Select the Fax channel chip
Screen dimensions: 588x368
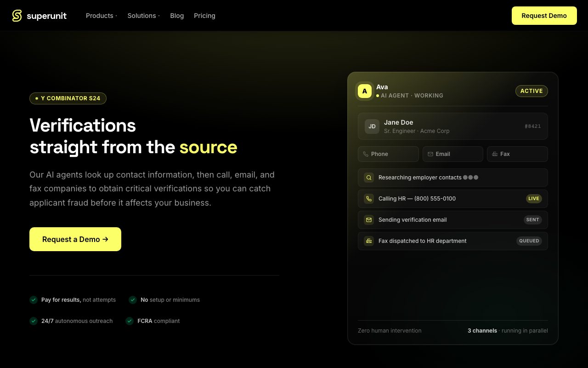(517, 154)
